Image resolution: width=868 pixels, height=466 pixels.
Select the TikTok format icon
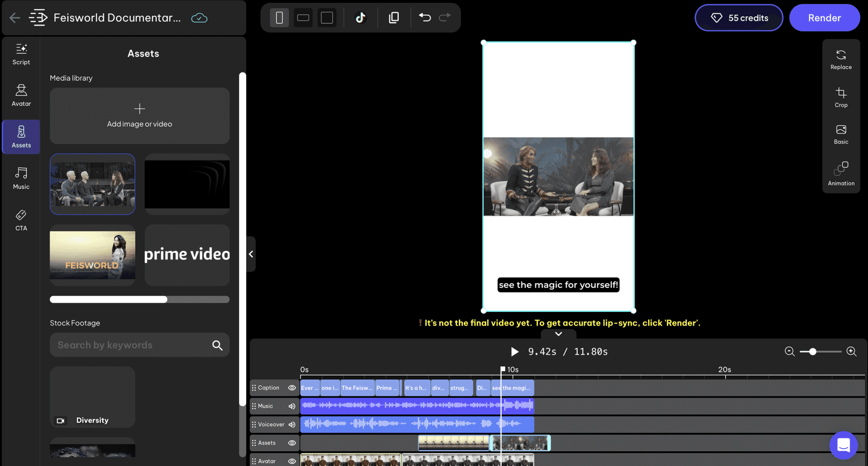[x=361, y=18]
